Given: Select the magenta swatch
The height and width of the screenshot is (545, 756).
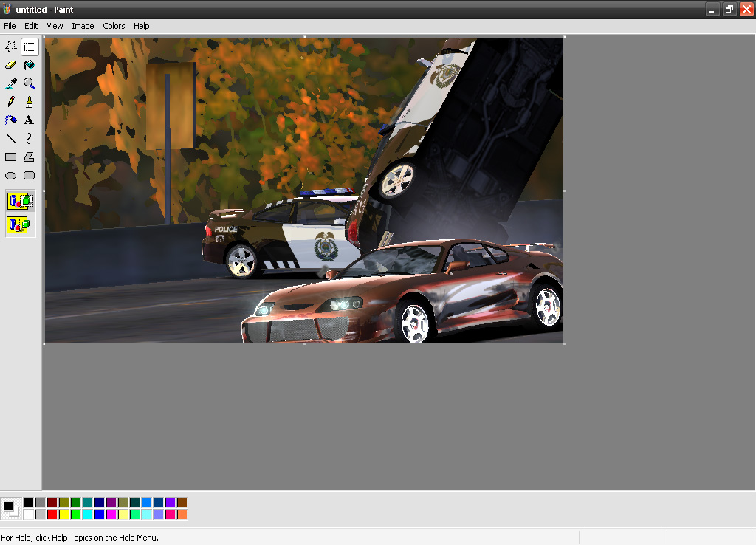Looking at the screenshot, I should [x=111, y=515].
